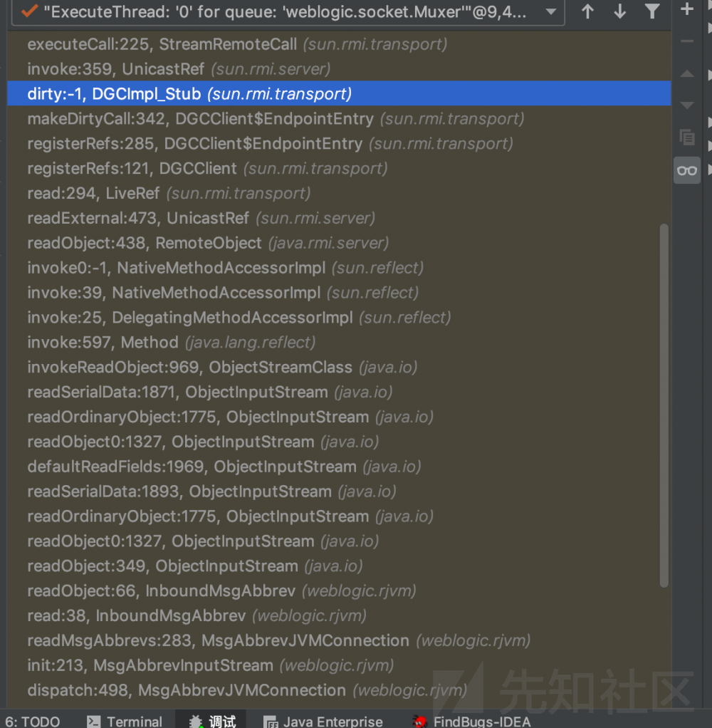Viewport: 712px width, 728px height.
Task: Go to next frame with down arrow
Action: (619, 11)
